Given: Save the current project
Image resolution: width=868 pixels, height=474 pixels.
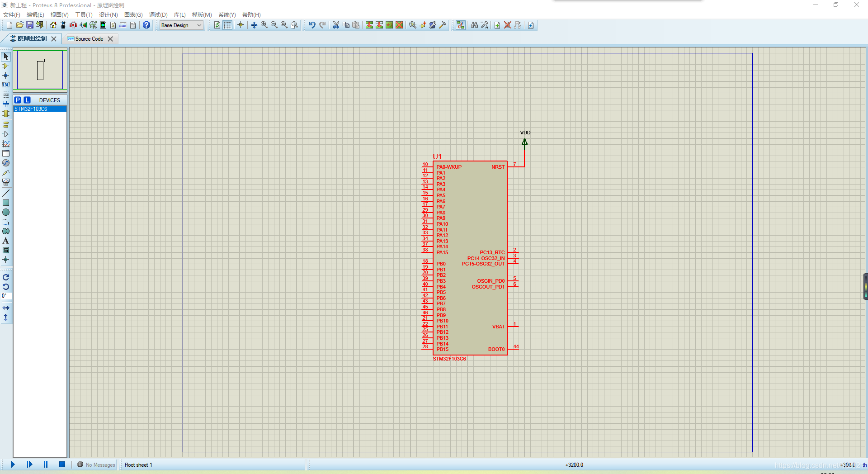Looking at the screenshot, I should [x=30, y=25].
